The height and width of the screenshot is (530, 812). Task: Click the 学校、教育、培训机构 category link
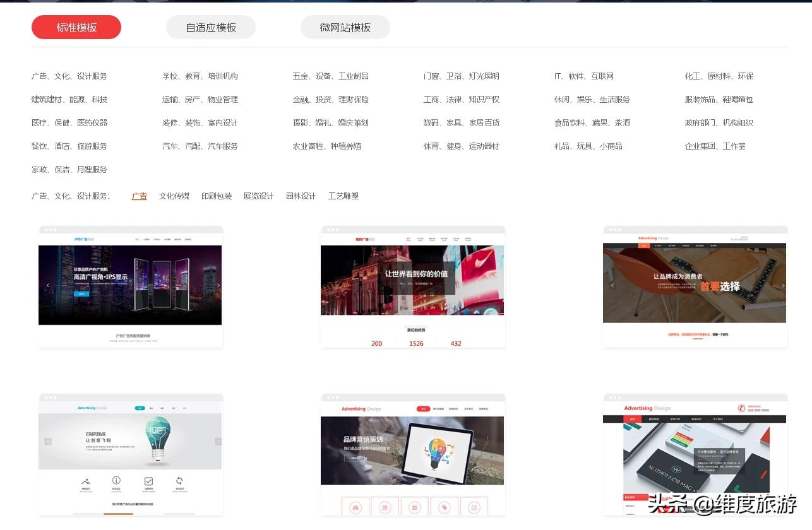point(200,76)
